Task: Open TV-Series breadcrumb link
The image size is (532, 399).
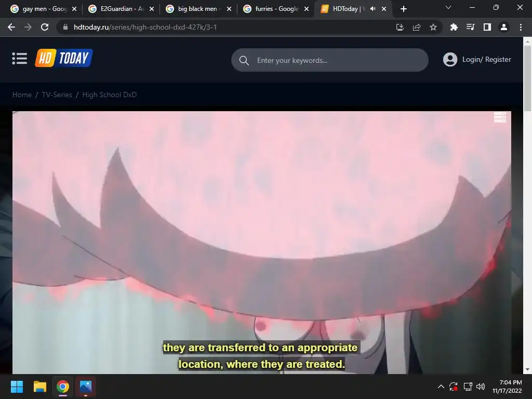Action: (57, 95)
